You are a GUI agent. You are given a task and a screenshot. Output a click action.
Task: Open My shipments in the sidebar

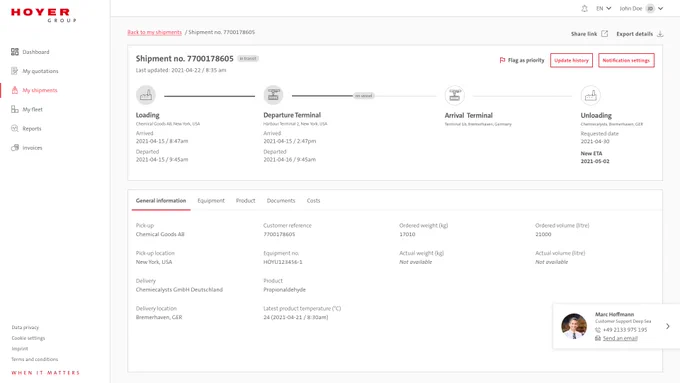pyautogui.click(x=40, y=90)
